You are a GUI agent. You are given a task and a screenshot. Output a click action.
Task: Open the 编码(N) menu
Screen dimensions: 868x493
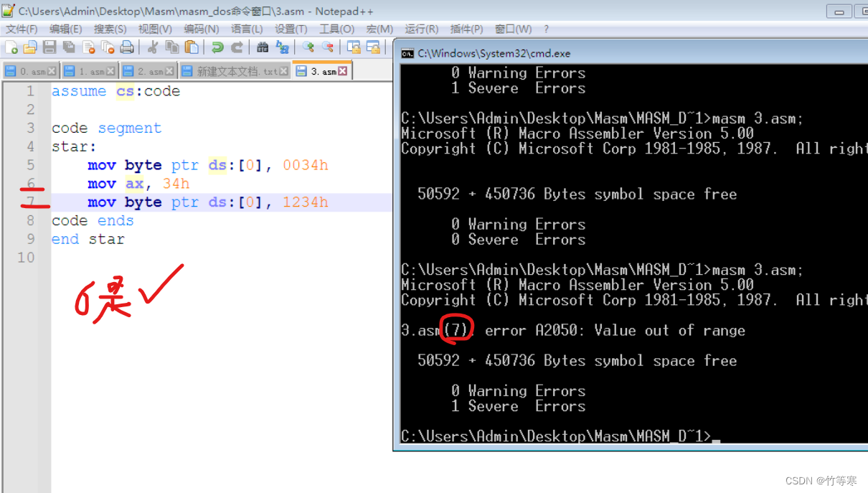[x=201, y=29]
